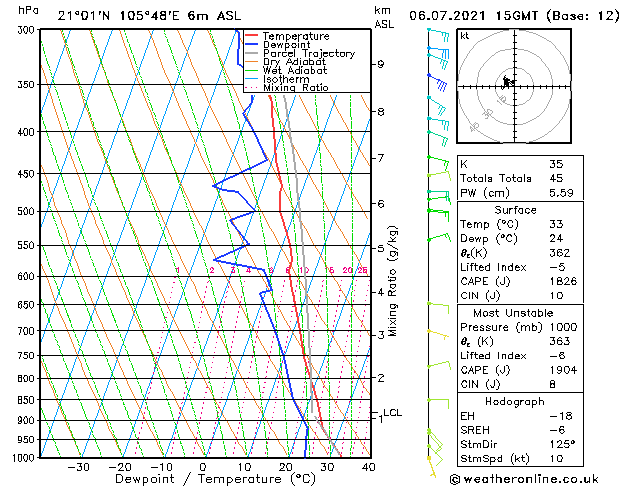Click the 'LCL' level marker label
The width and height of the screenshot is (629, 486).
(x=392, y=413)
